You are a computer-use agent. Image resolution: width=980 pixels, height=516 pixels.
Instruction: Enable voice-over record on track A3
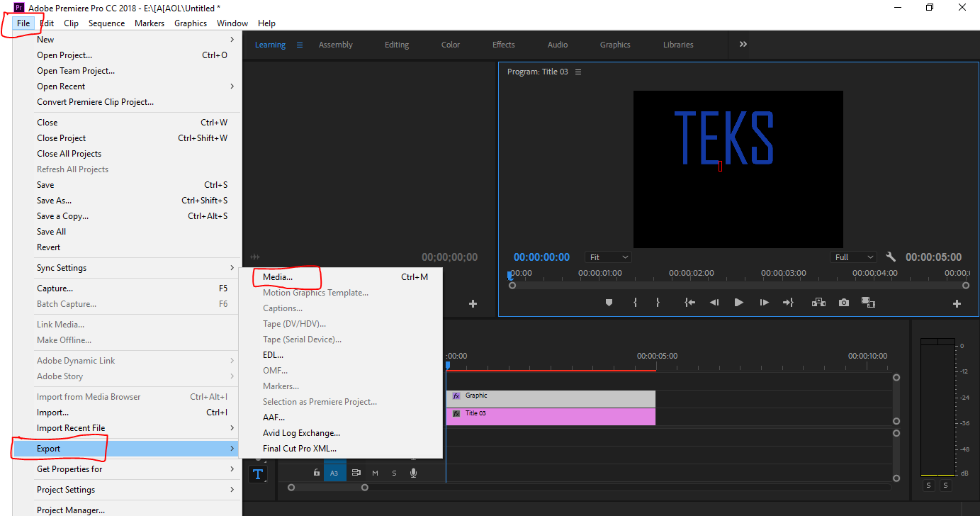(413, 473)
